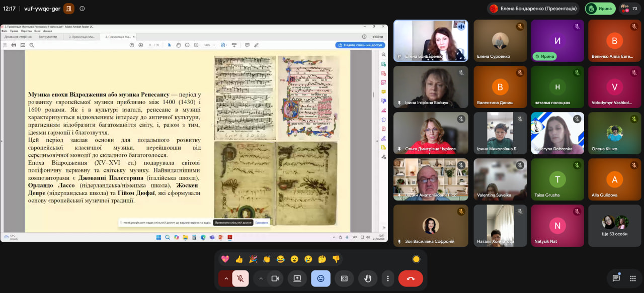Screen dimensions: 644x293
Task: Open more options three-dot menu
Action: (387, 278)
